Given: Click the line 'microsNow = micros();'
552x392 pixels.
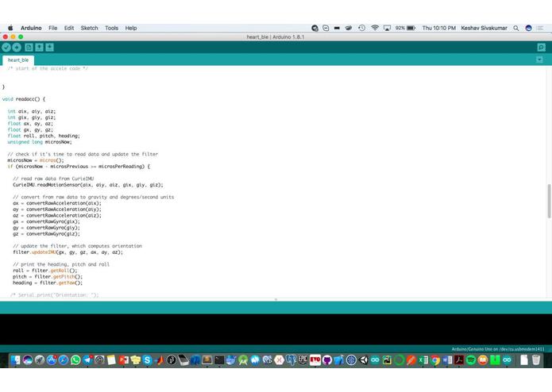Looking at the screenshot, I should 36,160.
